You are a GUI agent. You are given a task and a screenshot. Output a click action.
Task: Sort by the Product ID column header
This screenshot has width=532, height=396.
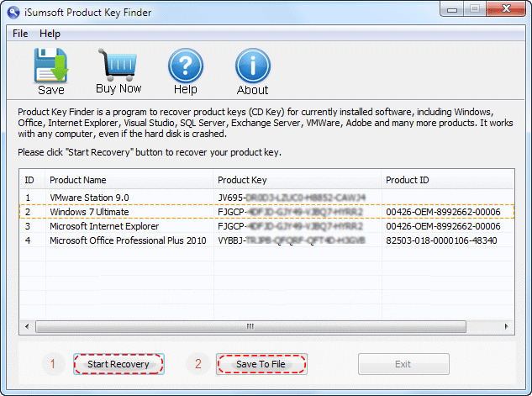pos(447,180)
